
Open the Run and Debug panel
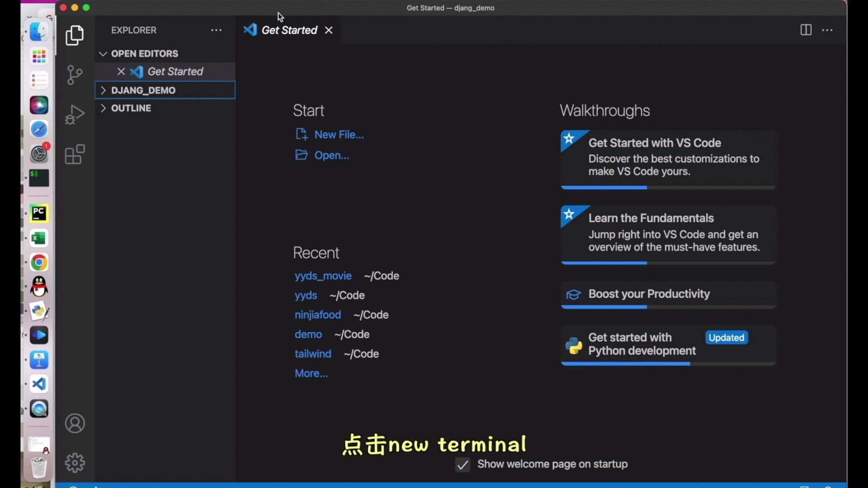pos(74,115)
